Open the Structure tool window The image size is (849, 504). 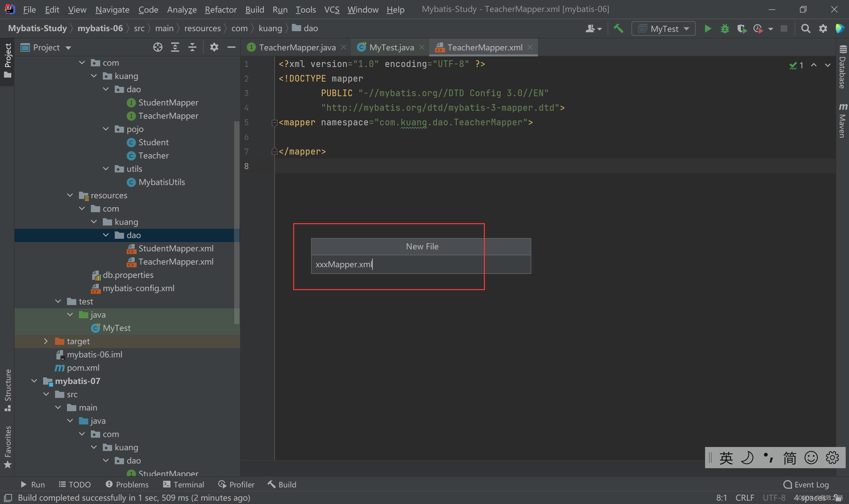pos(8,390)
